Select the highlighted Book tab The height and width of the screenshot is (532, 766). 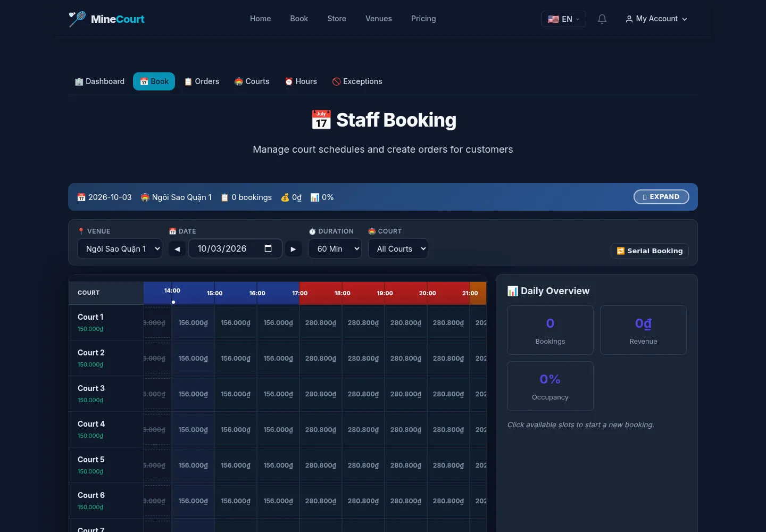pos(154,81)
